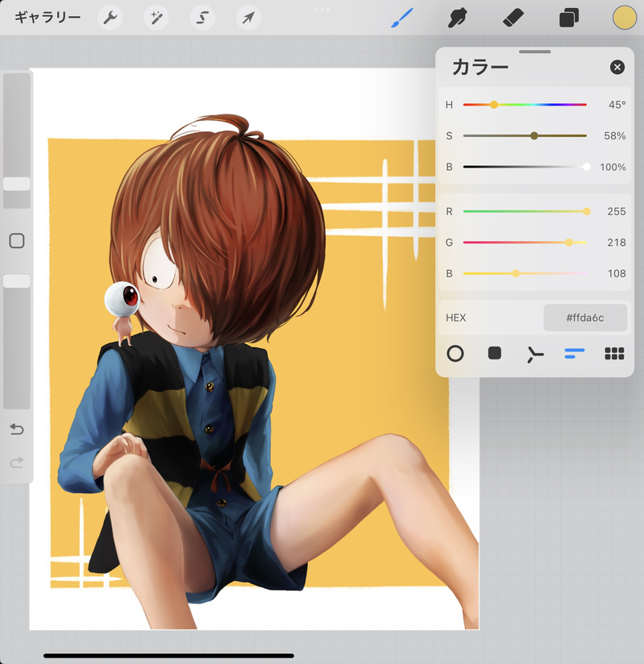The height and width of the screenshot is (664, 644).
Task: Click the brightness value 100%
Action: 613,168
